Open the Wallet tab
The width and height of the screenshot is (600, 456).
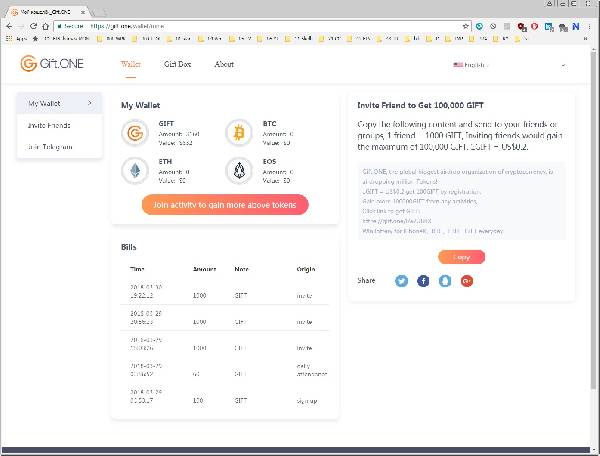(130, 64)
